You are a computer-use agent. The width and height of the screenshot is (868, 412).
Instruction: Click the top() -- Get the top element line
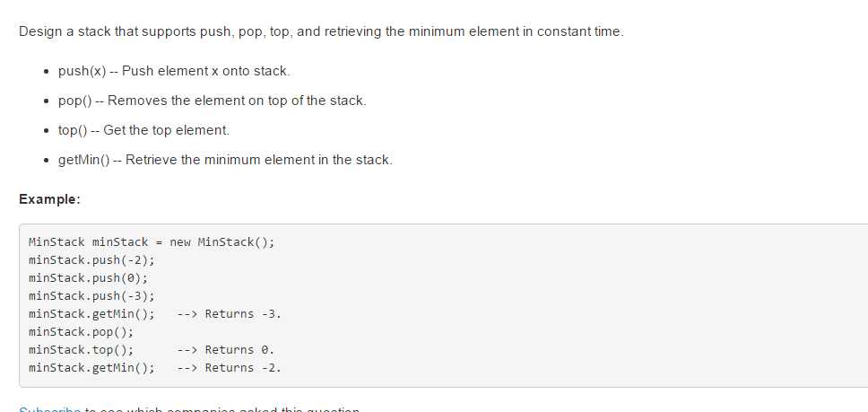[x=143, y=130]
